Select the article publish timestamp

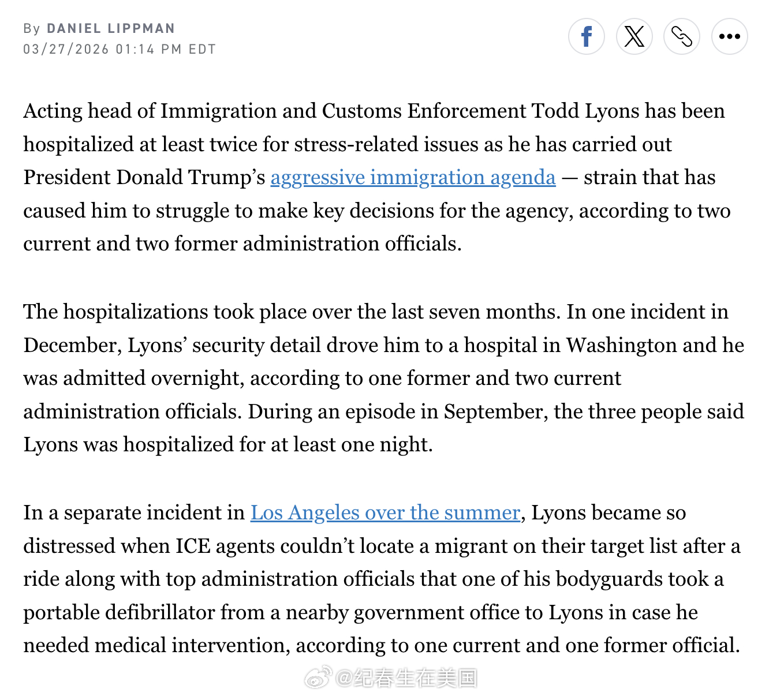(119, 49)
